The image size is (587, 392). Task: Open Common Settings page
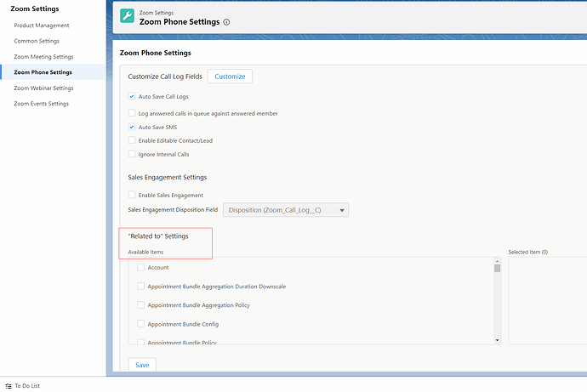tap(37, 41)
